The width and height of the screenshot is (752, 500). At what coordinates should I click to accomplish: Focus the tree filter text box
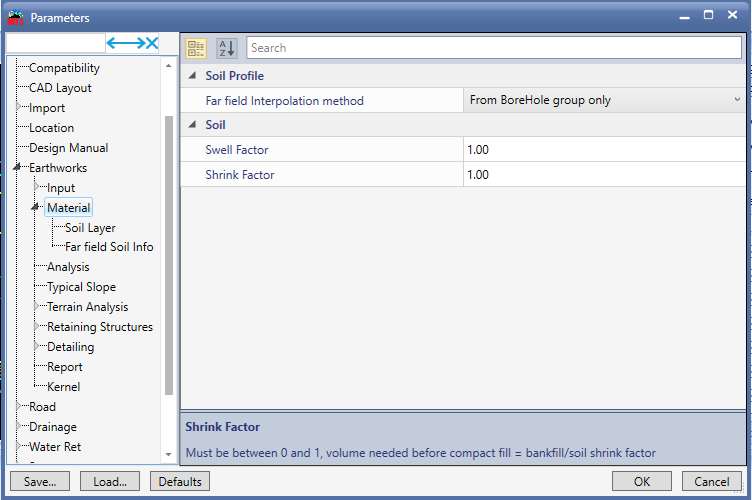55,44
